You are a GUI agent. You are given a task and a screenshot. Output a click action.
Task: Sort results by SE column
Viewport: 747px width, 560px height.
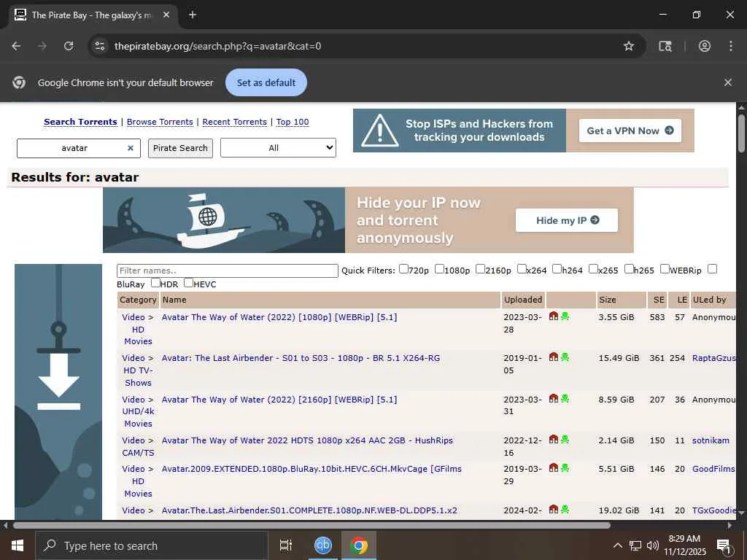pos(659,300)
